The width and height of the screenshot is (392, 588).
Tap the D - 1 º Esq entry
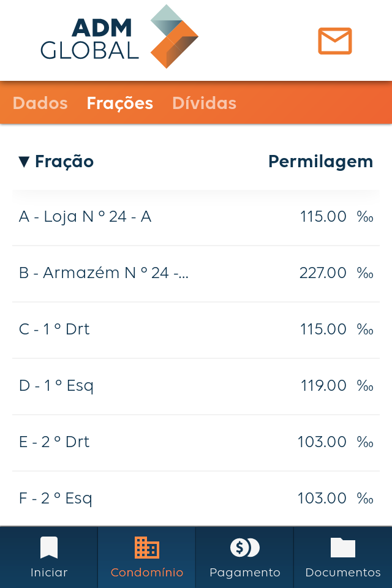(x=196, y=385)
